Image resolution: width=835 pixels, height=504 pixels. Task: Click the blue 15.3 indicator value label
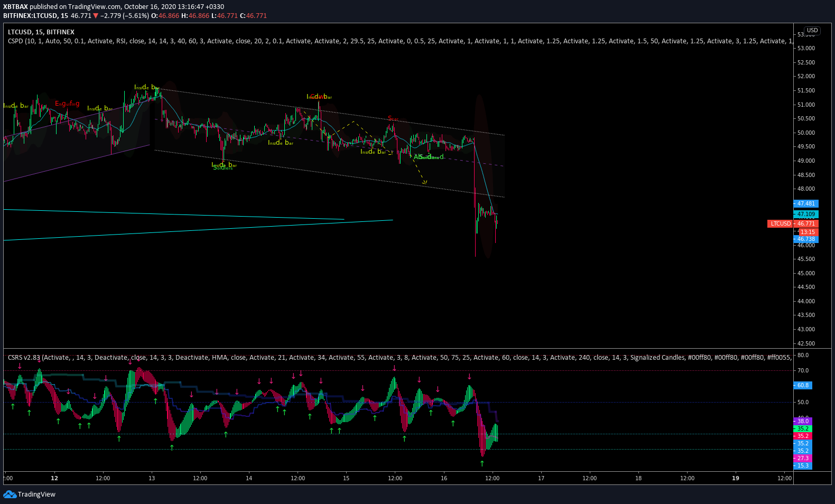803,466
